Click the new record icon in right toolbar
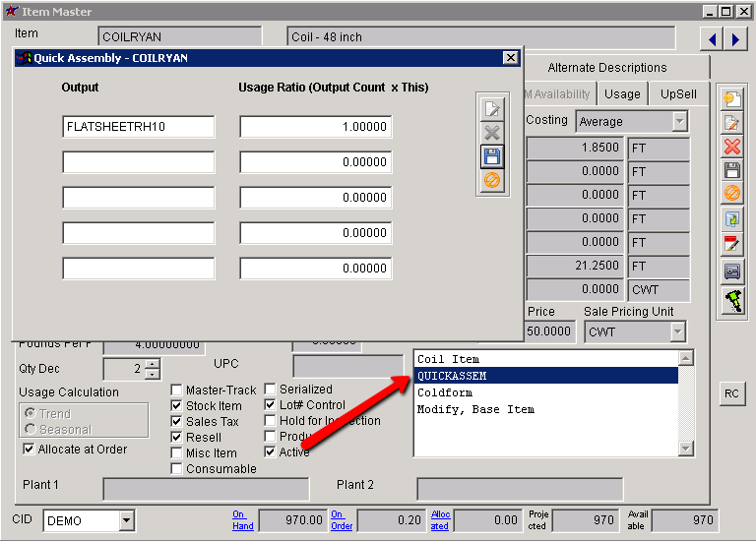Screen dimensions: 756x541 [x=731, y=97]
